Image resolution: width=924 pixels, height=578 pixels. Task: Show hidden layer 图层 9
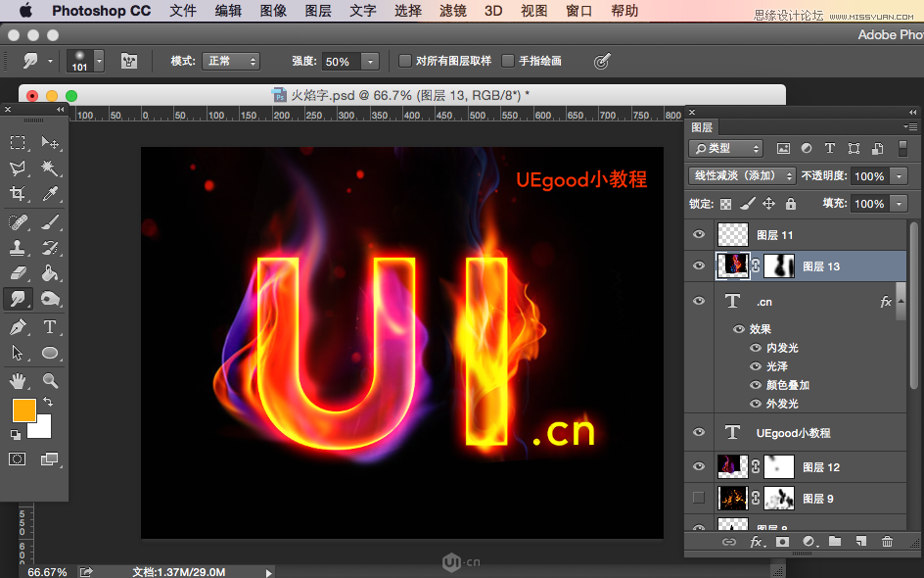coord(699,498)
